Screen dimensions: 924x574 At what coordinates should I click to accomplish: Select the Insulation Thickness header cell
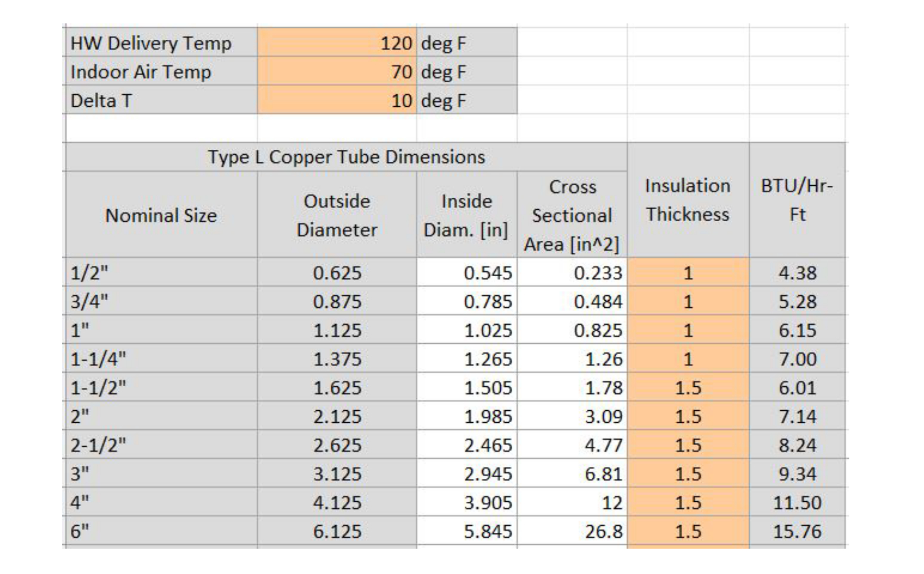(687, 200)
